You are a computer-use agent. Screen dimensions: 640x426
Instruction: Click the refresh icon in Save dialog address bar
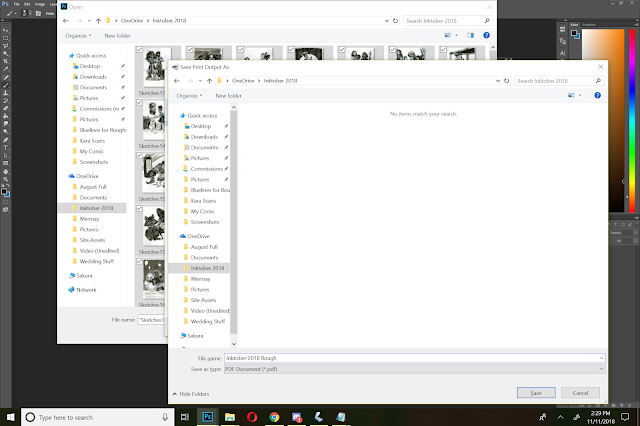click(507, 81)
